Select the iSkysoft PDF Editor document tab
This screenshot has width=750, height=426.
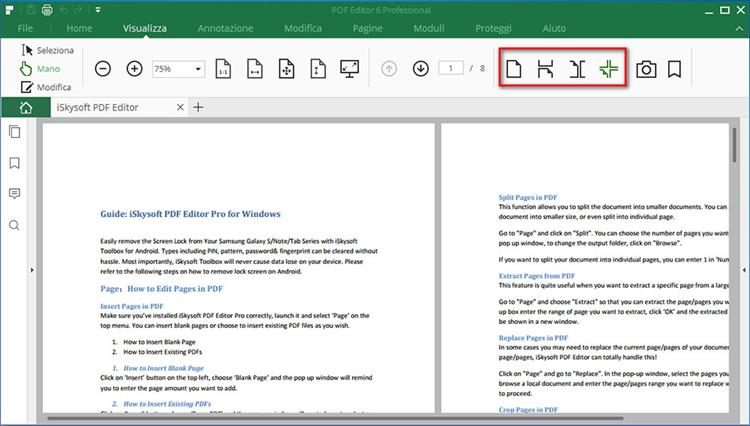coord(98,108)
